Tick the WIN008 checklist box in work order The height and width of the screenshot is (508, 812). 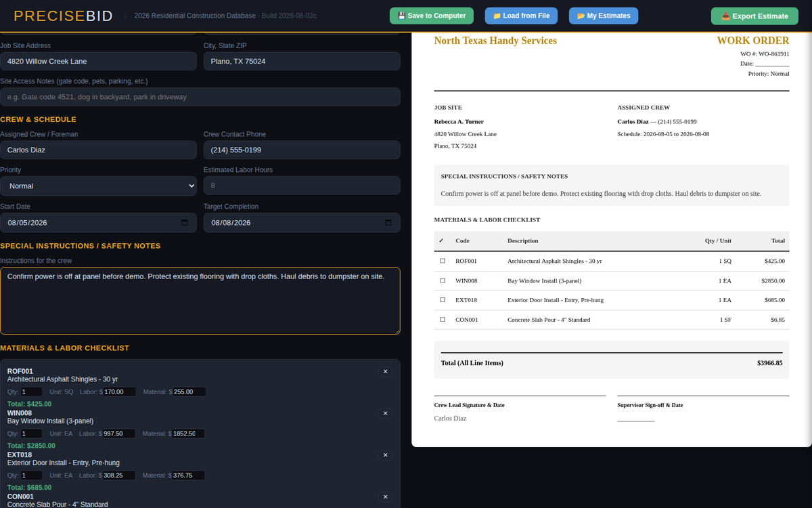click(x=443, y=280)
